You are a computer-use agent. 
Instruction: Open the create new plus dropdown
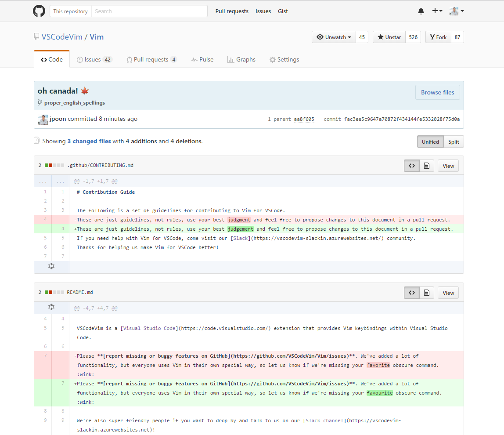(x=437, y=11)
